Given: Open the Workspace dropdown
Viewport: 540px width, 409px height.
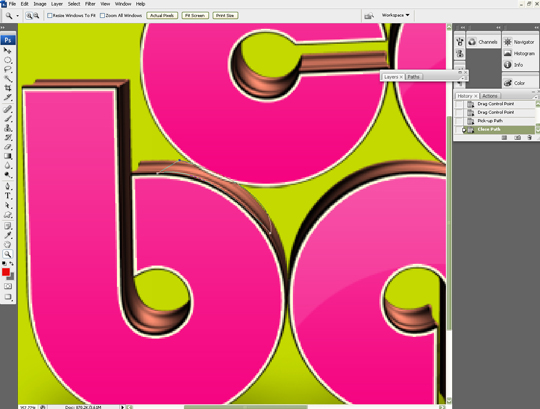Looking at the screenshot, I should coord(395,15).
